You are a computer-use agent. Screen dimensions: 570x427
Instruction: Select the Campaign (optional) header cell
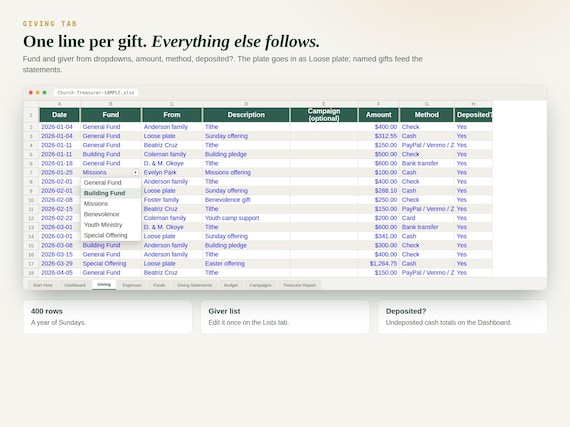324,115
